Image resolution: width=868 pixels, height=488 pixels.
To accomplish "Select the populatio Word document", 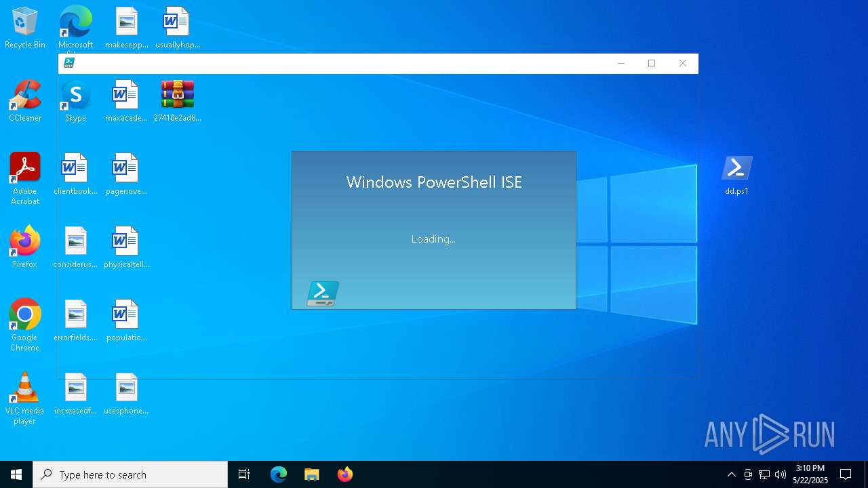I will [x=126, y=320].
